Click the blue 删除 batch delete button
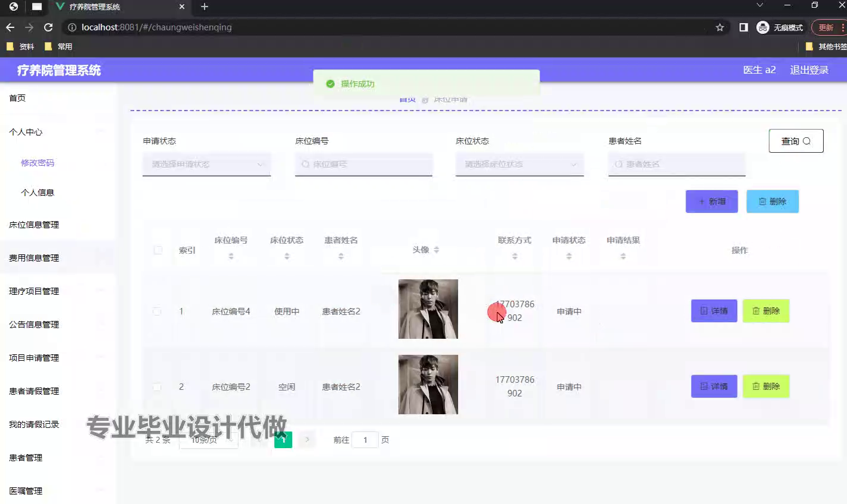This screenshot has height=504, width=847. coord(772,201)
